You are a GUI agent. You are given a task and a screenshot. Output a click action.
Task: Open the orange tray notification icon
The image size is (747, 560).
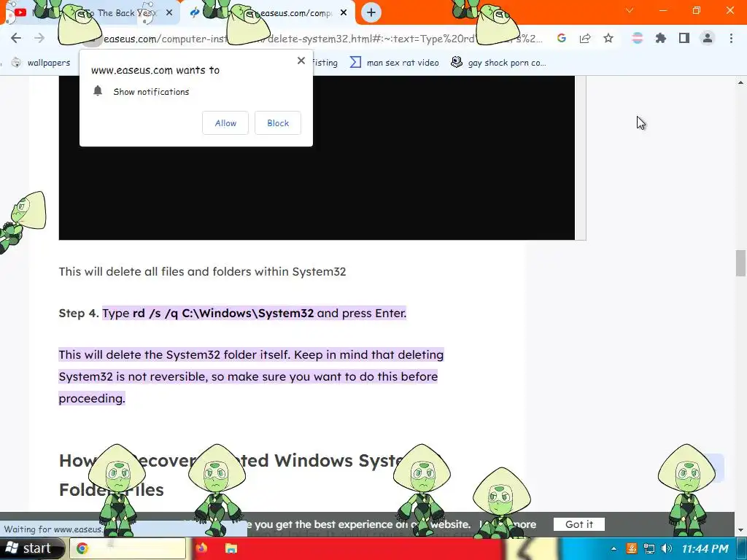[632, 548]
